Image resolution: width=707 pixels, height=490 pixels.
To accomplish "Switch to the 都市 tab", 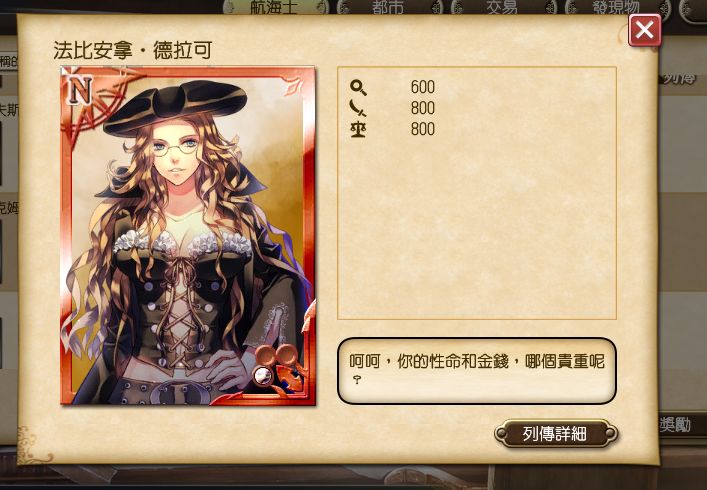I will coord(388,7).
